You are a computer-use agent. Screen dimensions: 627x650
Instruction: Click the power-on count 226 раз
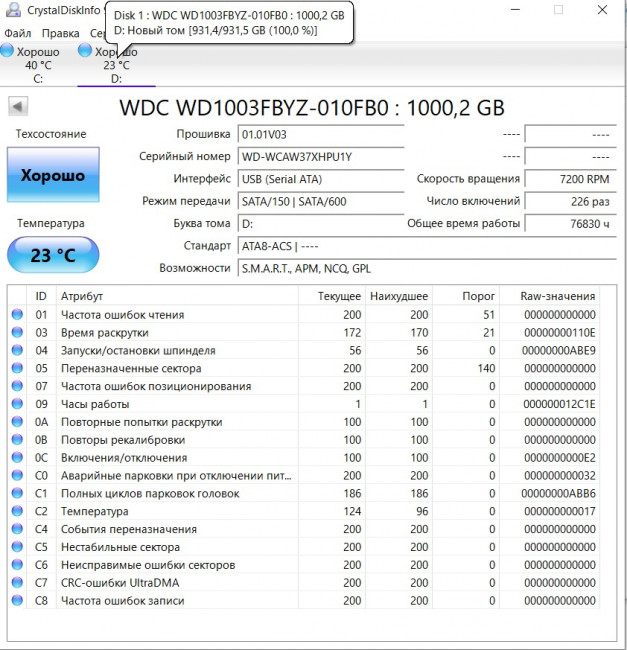(x=570, y=201)
